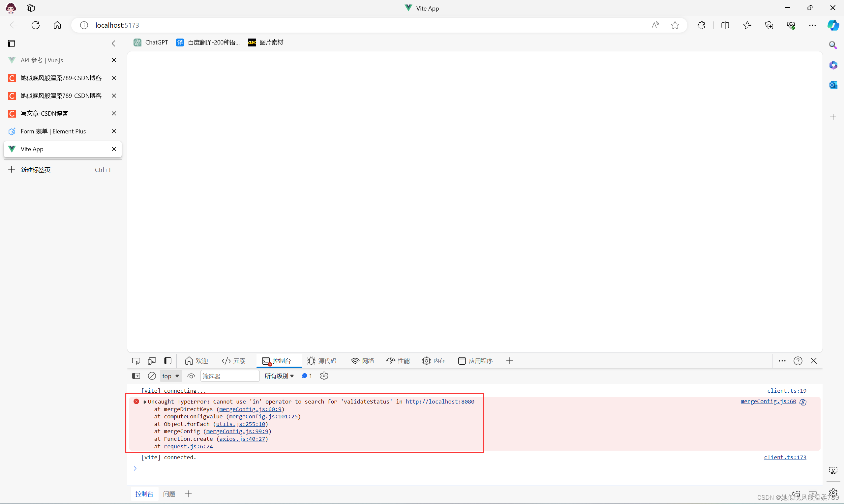This screenshot has width=844, height=504.
Task: Open the DevTools help question icon
Action: click(798, 361)
